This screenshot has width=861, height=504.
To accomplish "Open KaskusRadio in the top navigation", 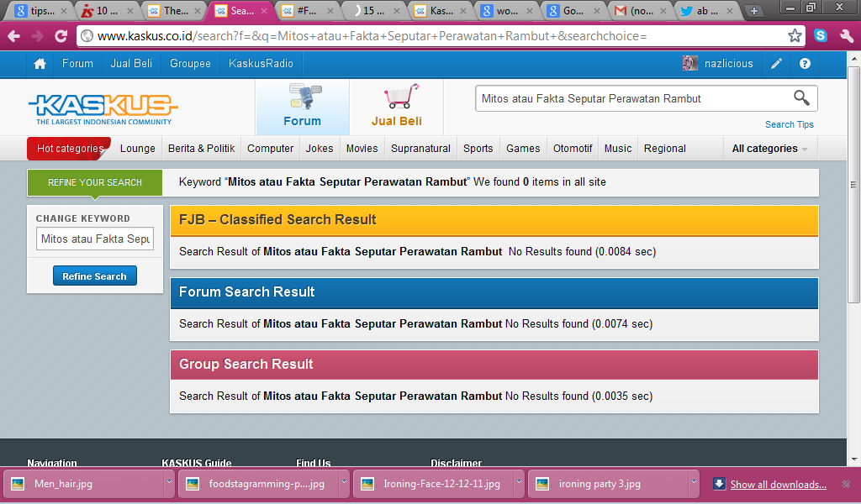I will (x=261, y=64).
